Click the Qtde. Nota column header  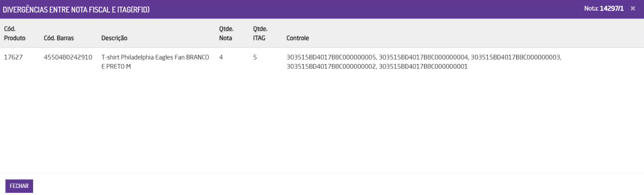pos(226,34)
